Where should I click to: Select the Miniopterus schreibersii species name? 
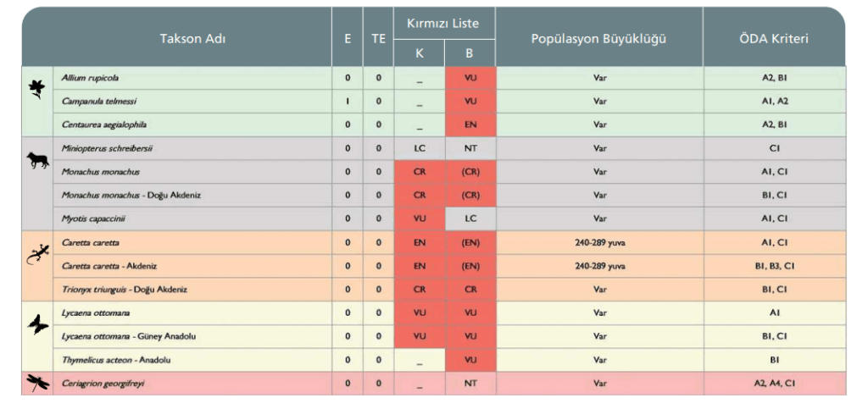click(106, 148)
